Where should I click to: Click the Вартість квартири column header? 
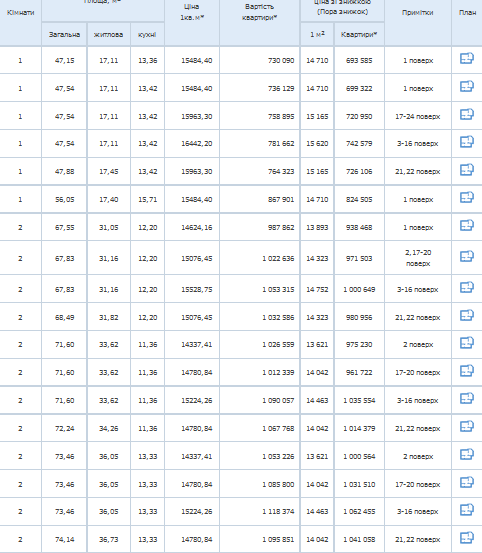pyautogui.click(x=260, y=12)
